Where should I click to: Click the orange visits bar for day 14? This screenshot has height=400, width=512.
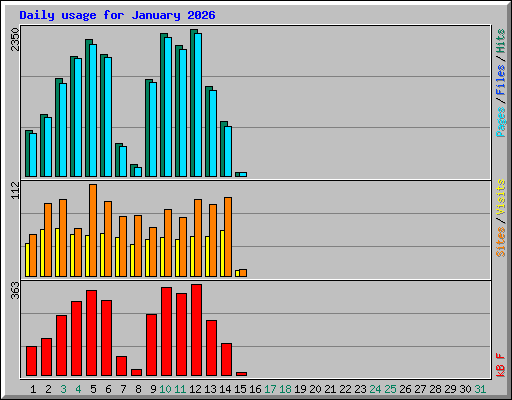click(x=228, y=237)
